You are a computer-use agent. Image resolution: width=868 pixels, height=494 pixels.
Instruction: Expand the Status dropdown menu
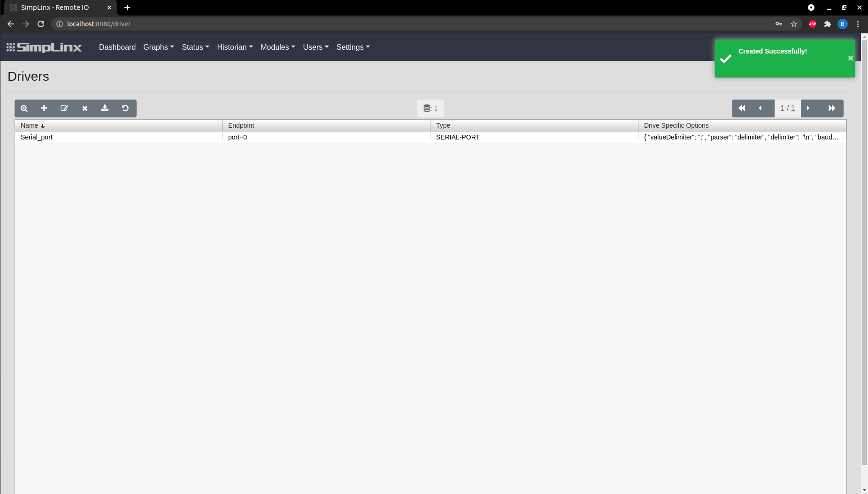click(x=195, y=47)
